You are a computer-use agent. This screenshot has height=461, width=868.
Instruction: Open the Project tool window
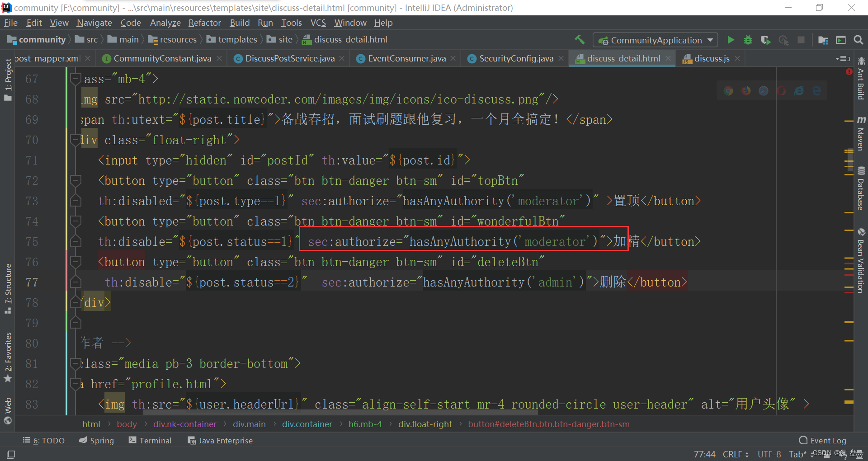click(8, 80)
